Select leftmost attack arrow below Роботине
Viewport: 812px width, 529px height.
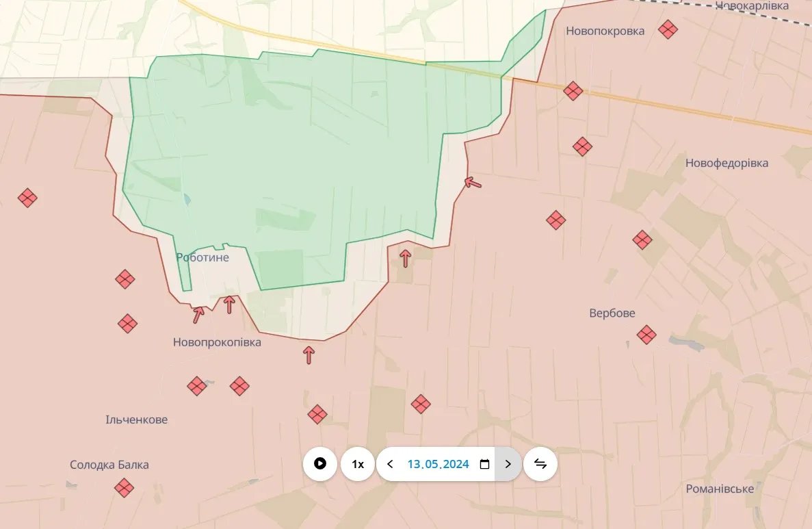[198, 314]
